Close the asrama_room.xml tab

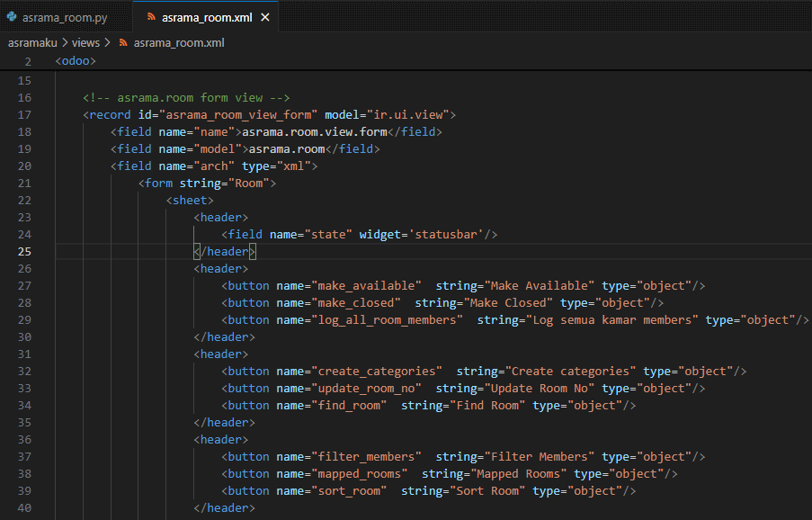coord(265,18)
